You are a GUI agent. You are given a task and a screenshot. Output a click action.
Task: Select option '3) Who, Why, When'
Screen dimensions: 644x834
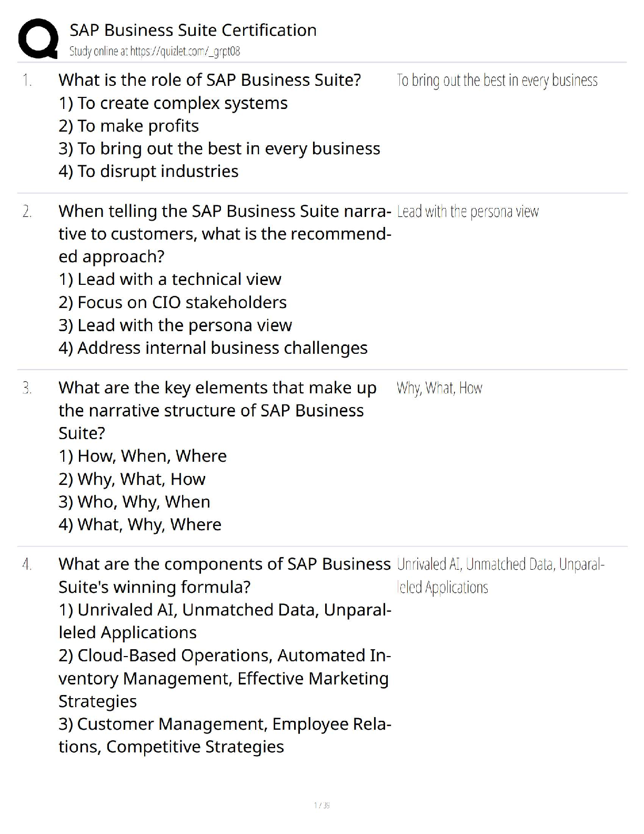click(x=134, y=502)
